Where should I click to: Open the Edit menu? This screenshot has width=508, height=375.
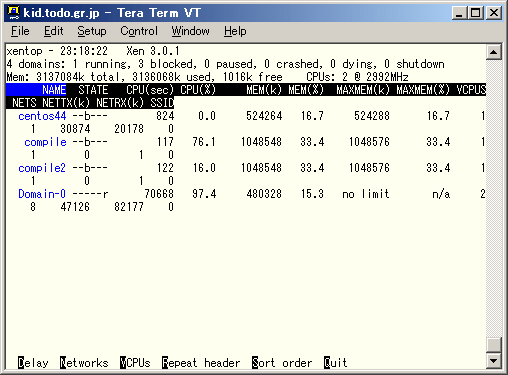click(x=53, y=31)
